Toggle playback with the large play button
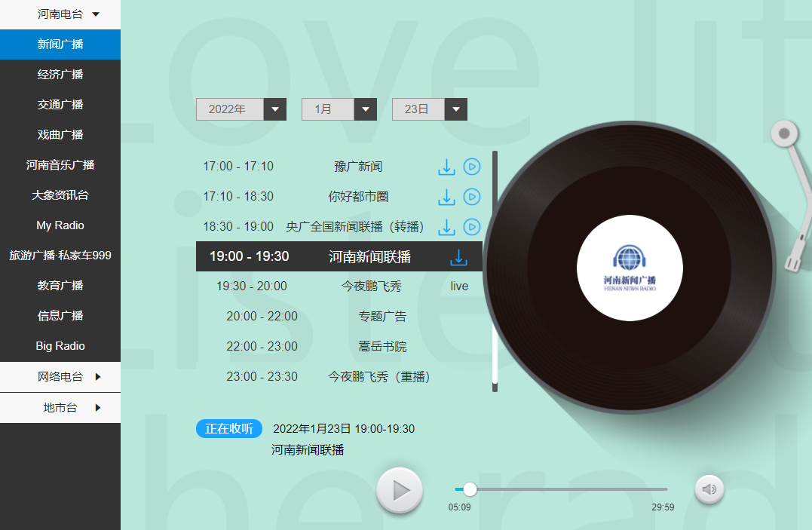This screenshot has width=812, height=530. 400,490
